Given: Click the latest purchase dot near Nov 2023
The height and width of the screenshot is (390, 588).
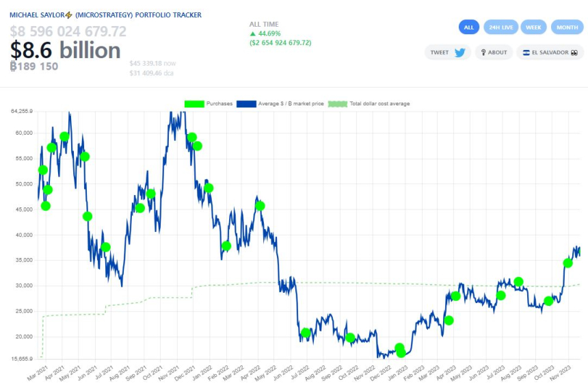Looking at the screenshot, I should point(567,263).
